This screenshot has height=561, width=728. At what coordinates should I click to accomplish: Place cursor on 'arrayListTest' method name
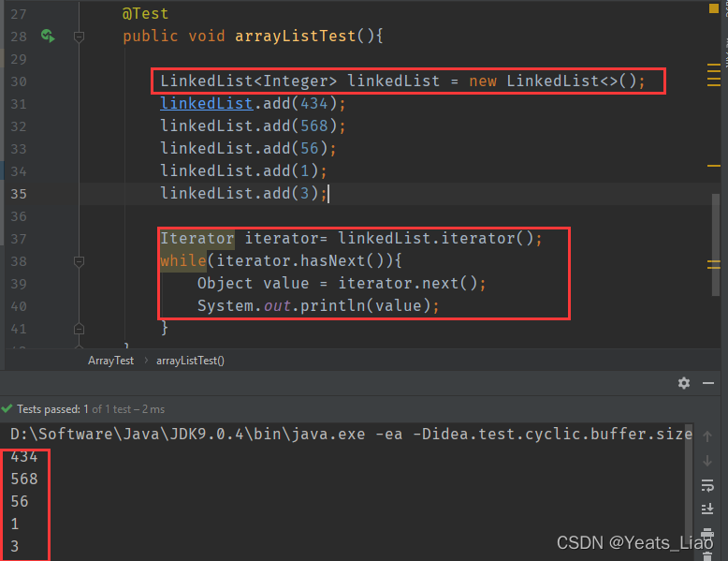pos(296,36)
